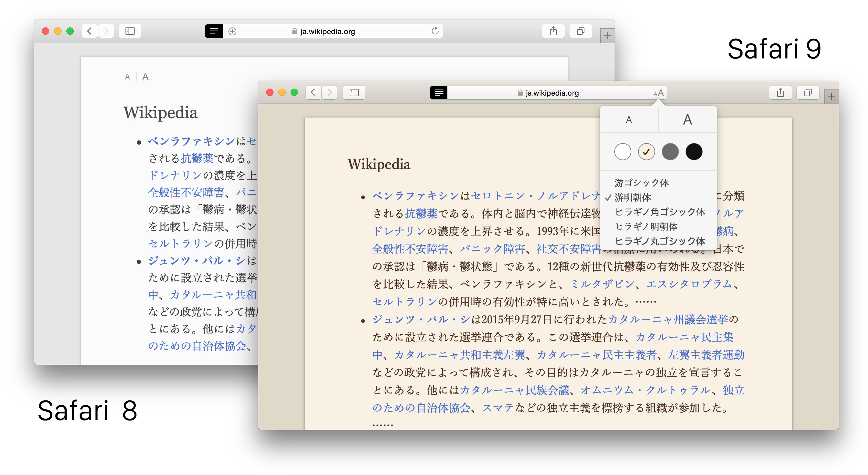Click reload page icon in Safari 8 address bar
The image size is (868, 475).
(435, 31)
